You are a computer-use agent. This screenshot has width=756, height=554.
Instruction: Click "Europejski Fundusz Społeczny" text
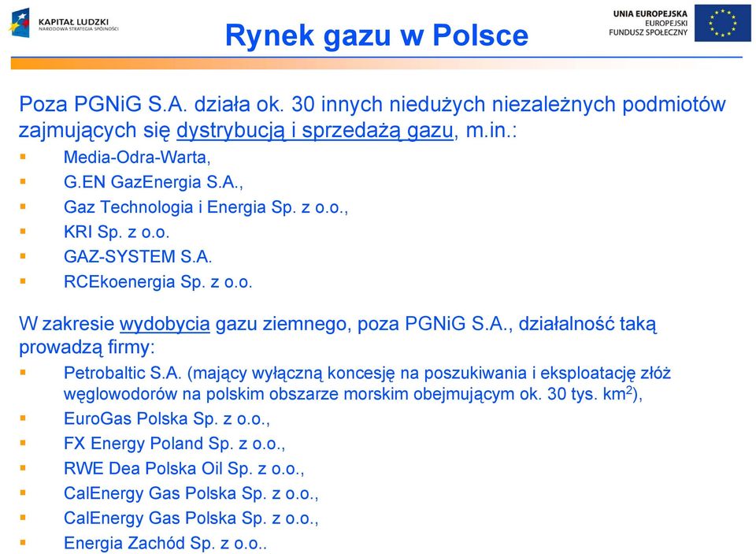pos(648,28)
